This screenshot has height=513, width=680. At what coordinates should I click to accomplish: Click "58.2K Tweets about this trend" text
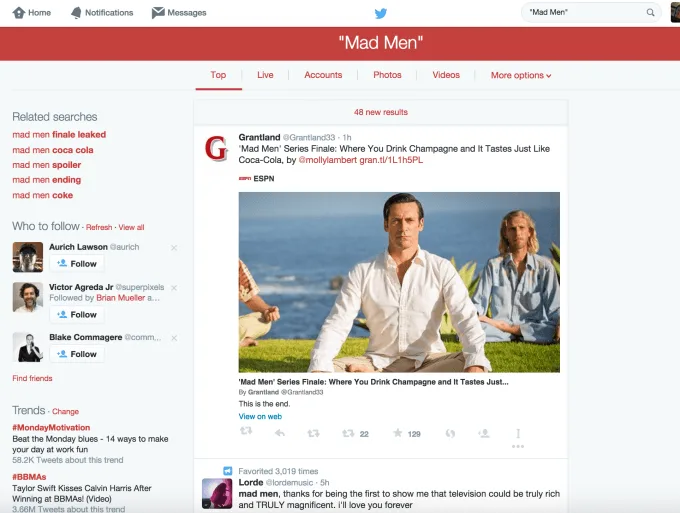pos(68,460)
